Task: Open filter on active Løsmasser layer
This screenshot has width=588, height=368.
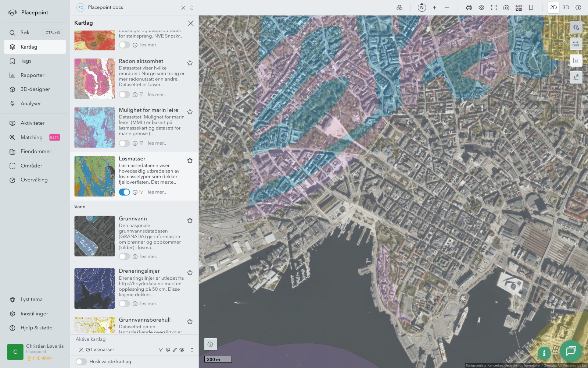Action: point(161,350)
